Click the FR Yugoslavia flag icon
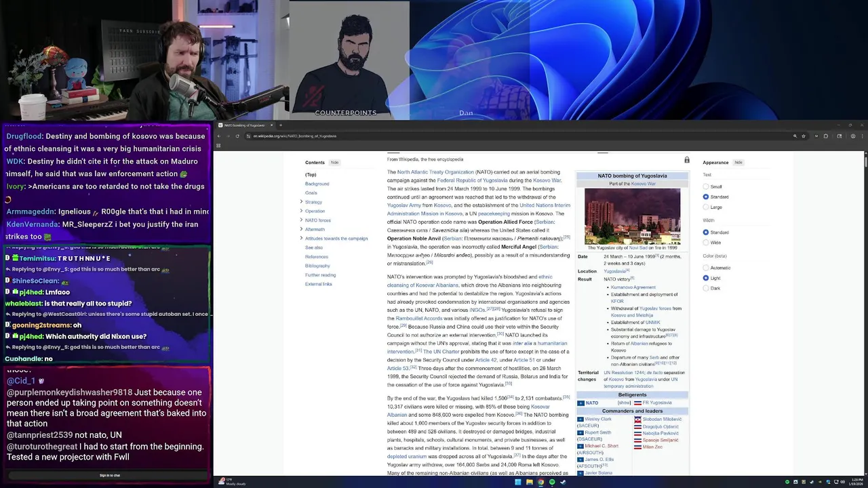This screenshot has width=868, height=488. tap(637, 403)
